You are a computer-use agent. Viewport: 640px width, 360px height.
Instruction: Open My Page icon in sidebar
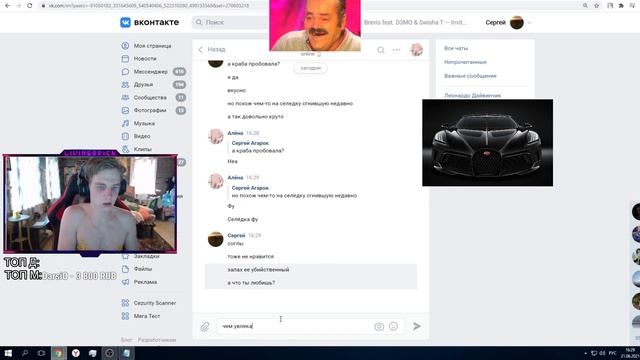click(x=125, y=46)
